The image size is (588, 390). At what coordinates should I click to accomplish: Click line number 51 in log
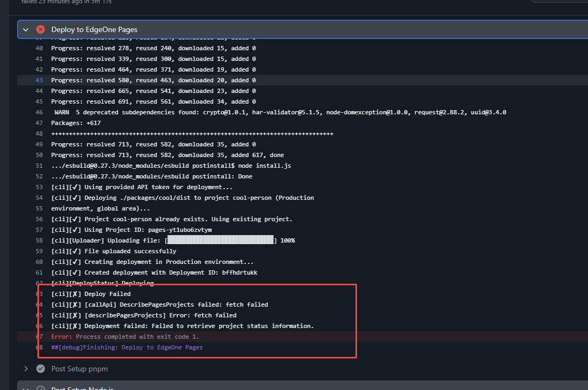click(39, 166)
